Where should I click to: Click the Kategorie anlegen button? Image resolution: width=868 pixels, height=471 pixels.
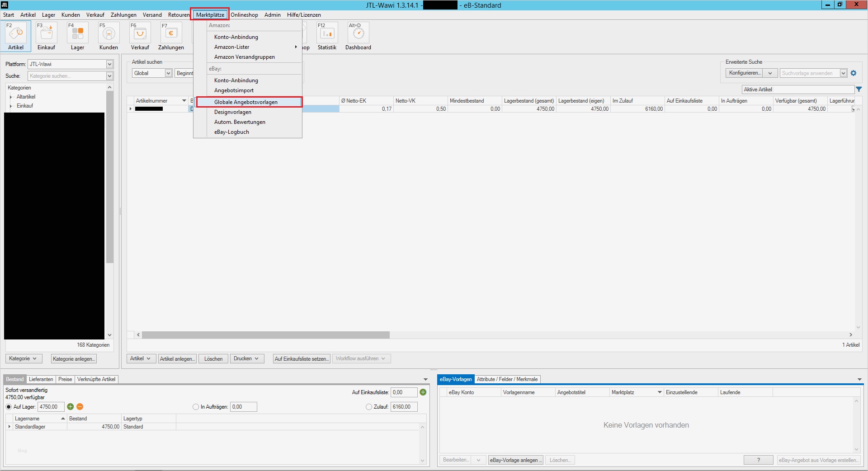point(74,359)
